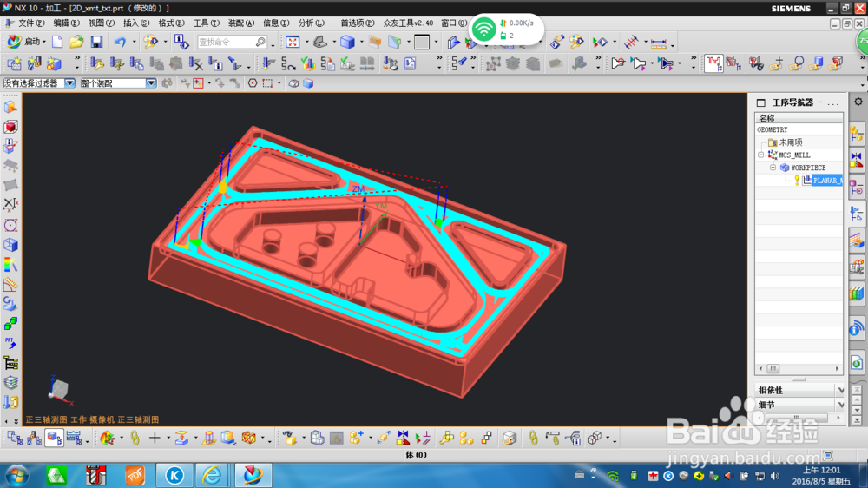The image size is (868, 488).
Task: Click the Name (名称) column header
Action: [x=799, y=118]
